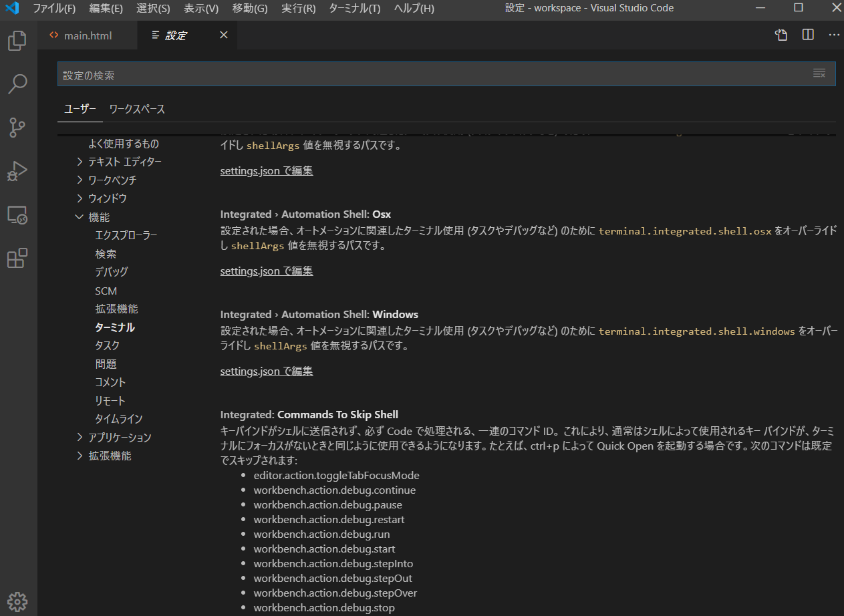Open the 表示(V) menu
The image size is (844, 616).
coord(201,8)
